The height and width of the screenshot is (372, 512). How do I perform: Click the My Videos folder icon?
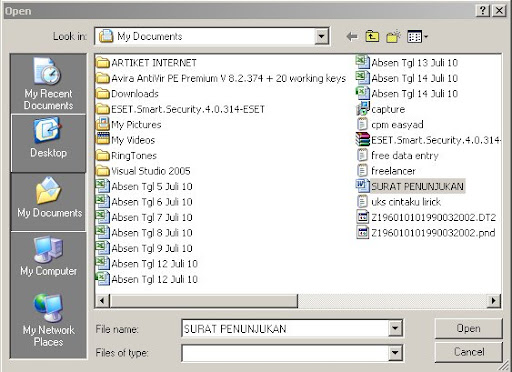point(103,140)
